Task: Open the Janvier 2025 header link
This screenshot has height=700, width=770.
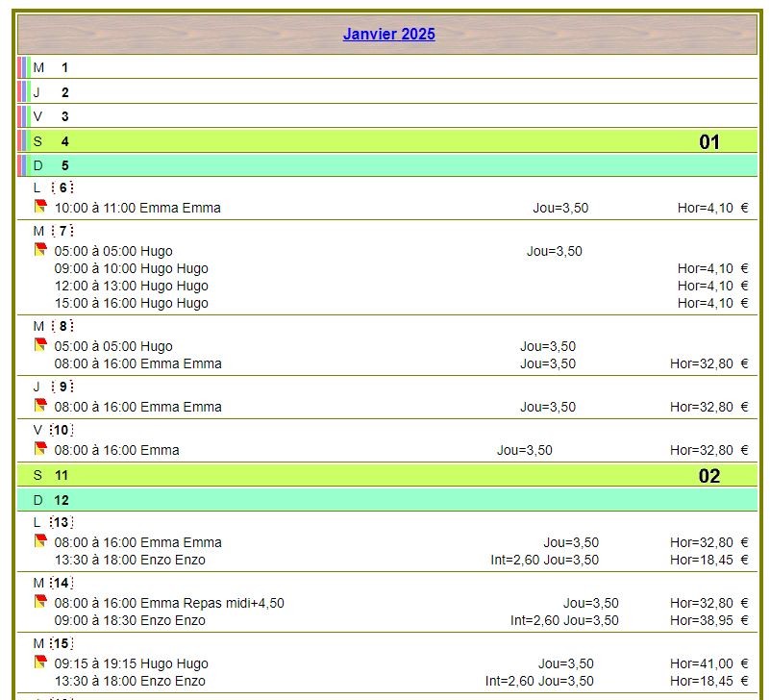Action: pos(388,34)
